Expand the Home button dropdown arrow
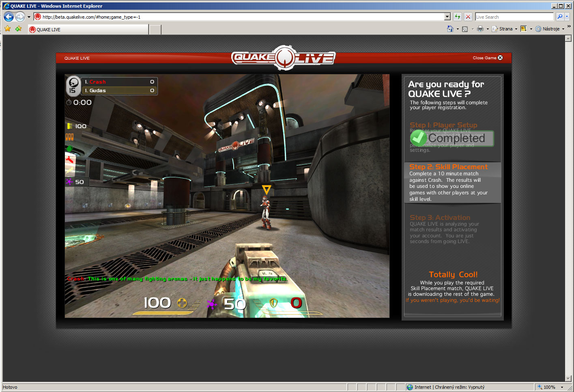Screen dimensions: 574x392 click(x=458, y=29)
